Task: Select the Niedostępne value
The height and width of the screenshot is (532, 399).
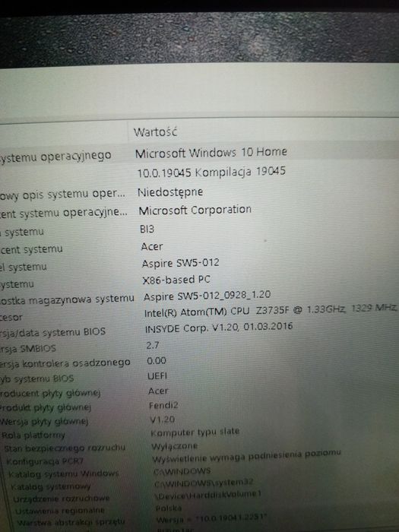Action: coord(170,192)
